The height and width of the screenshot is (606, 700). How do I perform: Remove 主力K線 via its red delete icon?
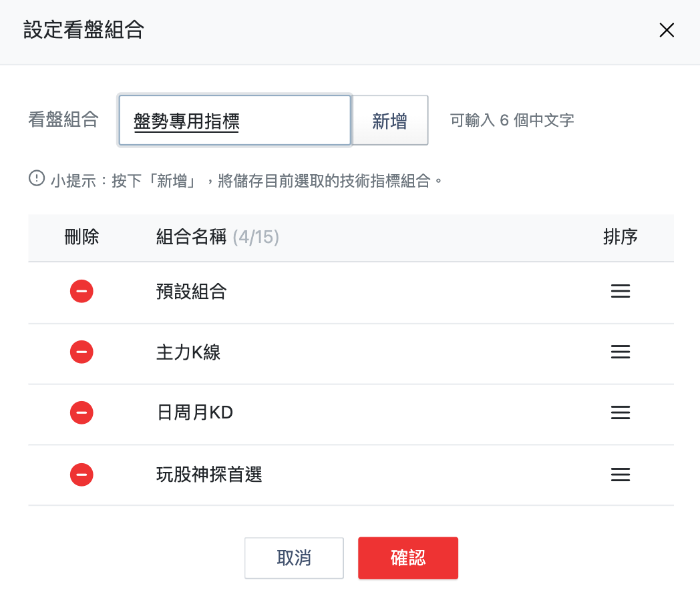click(x=81, y=352)
